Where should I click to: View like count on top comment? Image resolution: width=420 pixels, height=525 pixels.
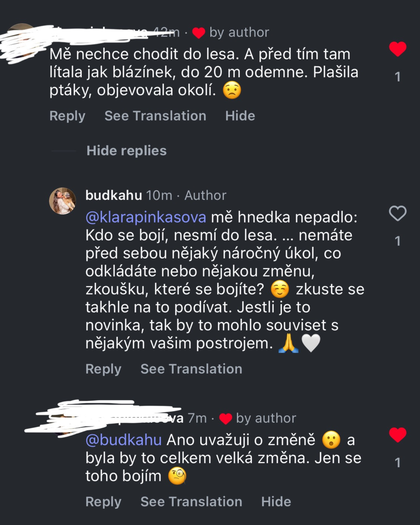tap(398, 77)
